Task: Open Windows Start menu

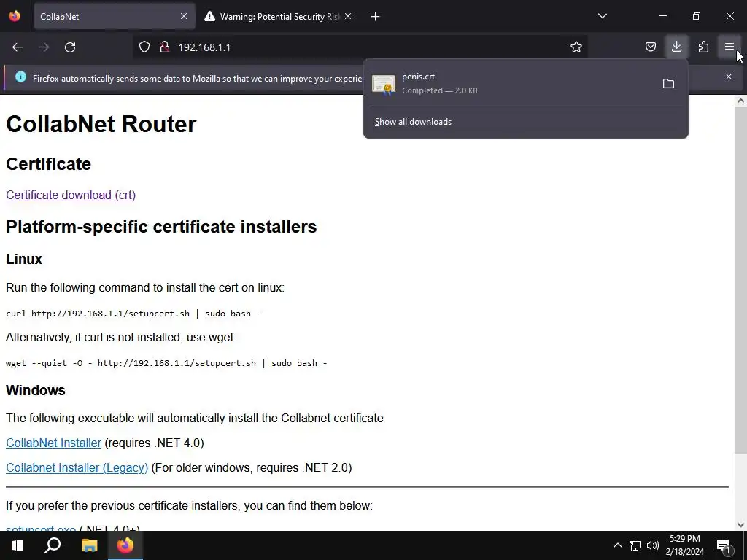Action: (x=18, y=545)
